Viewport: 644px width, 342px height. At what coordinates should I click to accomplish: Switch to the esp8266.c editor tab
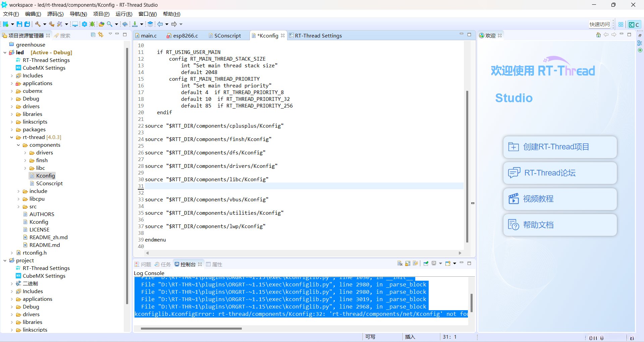tap(182, 36)
